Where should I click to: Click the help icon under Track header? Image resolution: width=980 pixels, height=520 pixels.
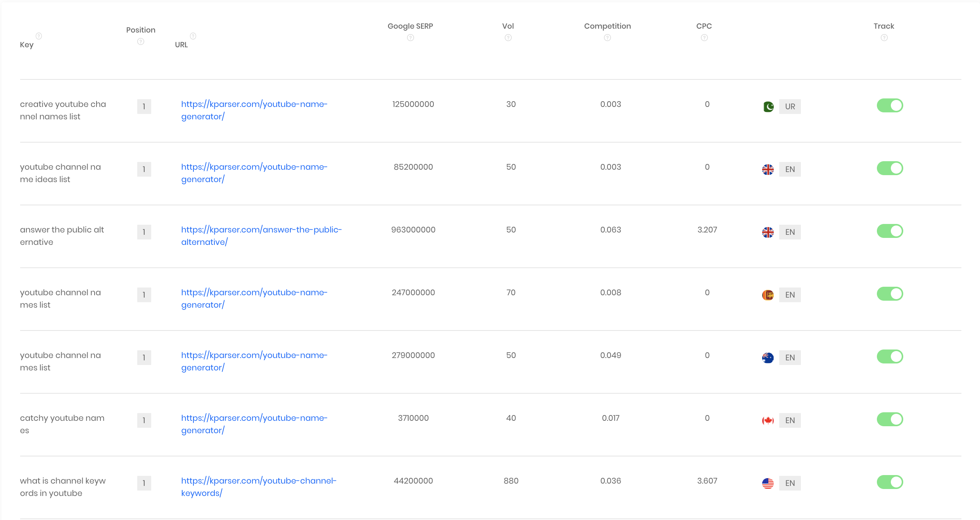884,38
